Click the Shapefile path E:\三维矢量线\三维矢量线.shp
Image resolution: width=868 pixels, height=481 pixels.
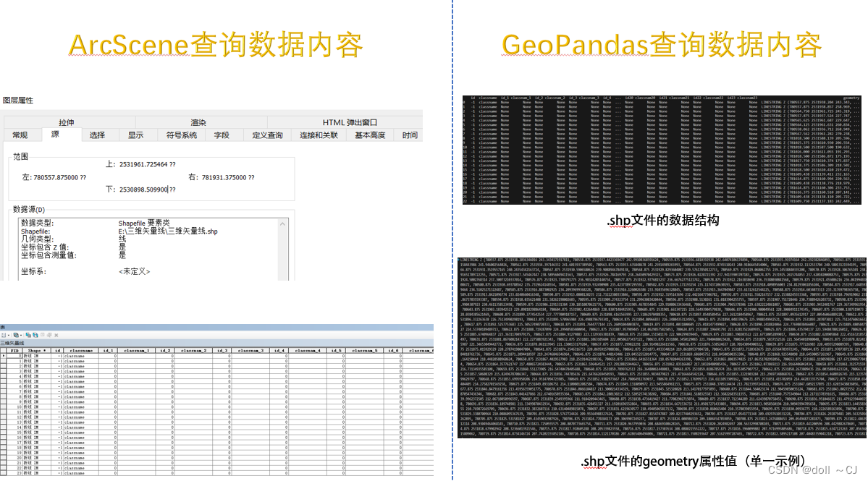(x=168, y=231)
